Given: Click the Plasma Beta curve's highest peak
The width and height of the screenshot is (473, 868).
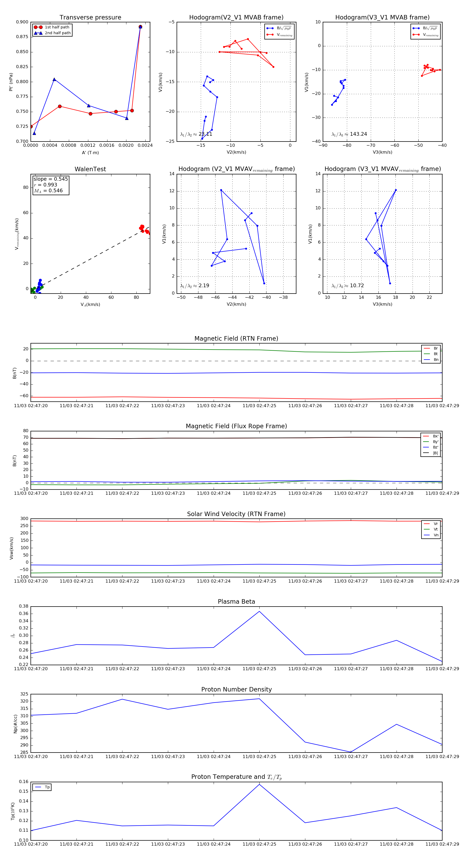Looking at the screenshot, I should pyautogui.click(x=259, y=611).
